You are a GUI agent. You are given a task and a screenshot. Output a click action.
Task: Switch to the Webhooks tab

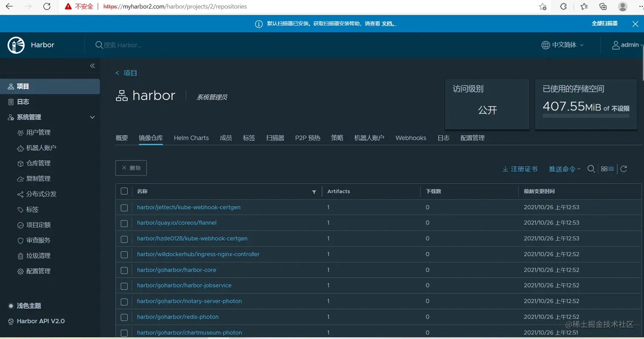(x=411, y=138)
